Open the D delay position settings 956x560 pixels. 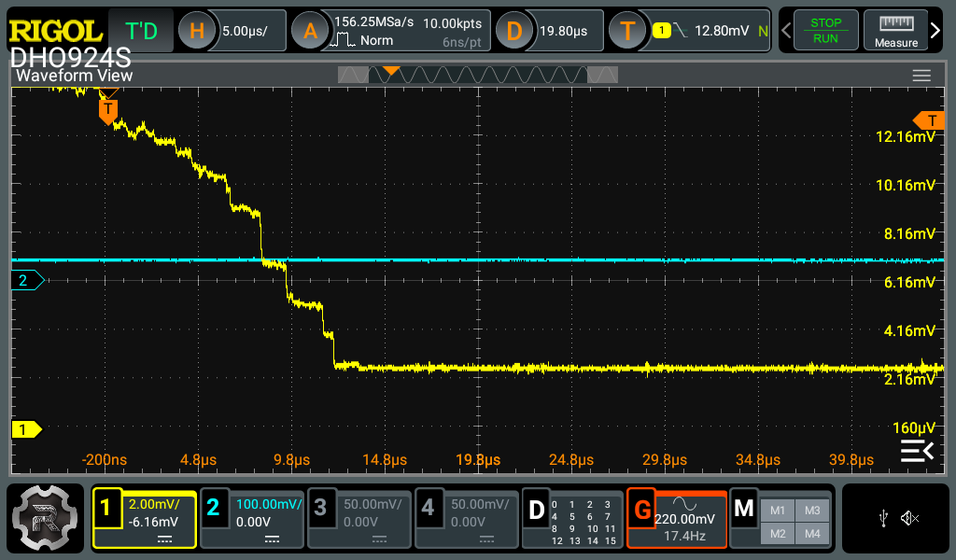click(551, 31)
